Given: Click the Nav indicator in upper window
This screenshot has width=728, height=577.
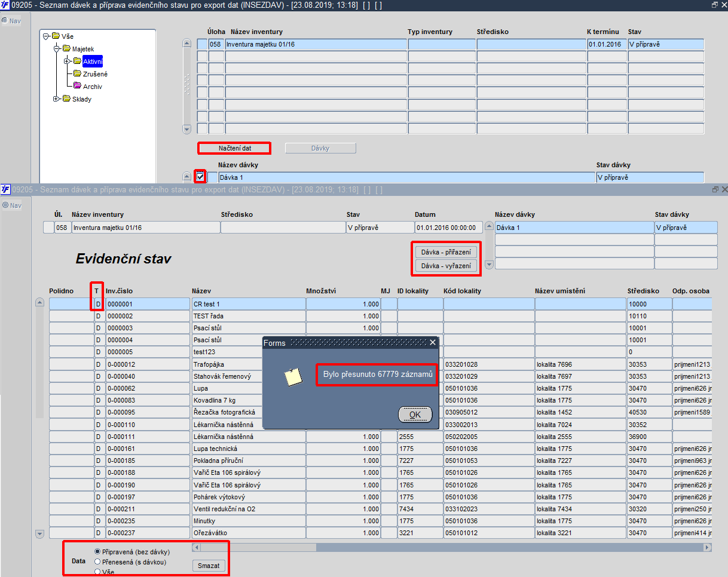Looking at the screenshot, I should [x=11, y=21].
